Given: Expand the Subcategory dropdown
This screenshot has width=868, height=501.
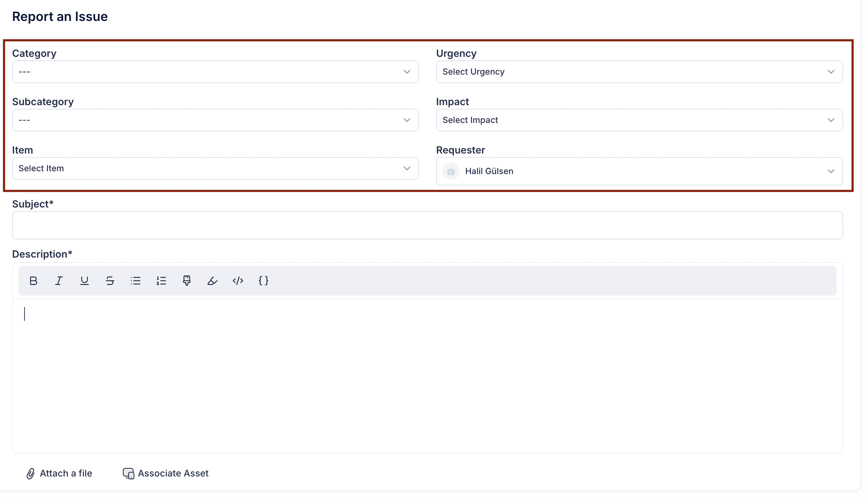Looking at the screenshot, I should [x=215, y=120].
